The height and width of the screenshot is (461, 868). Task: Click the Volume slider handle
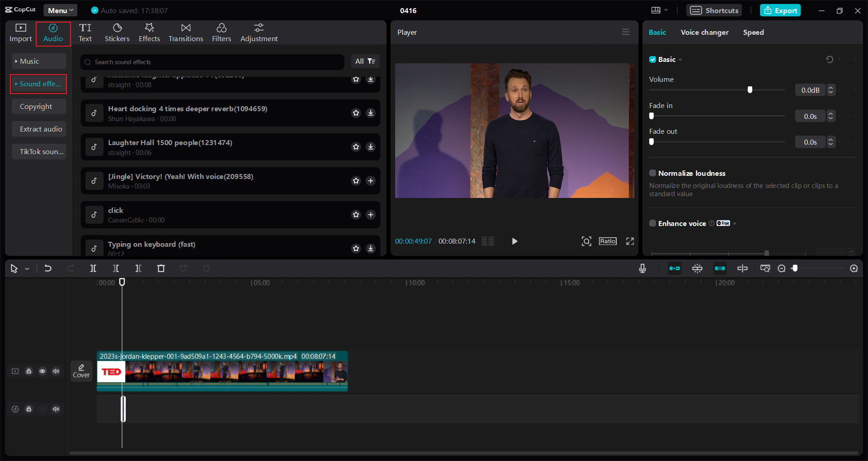(750, 90)
